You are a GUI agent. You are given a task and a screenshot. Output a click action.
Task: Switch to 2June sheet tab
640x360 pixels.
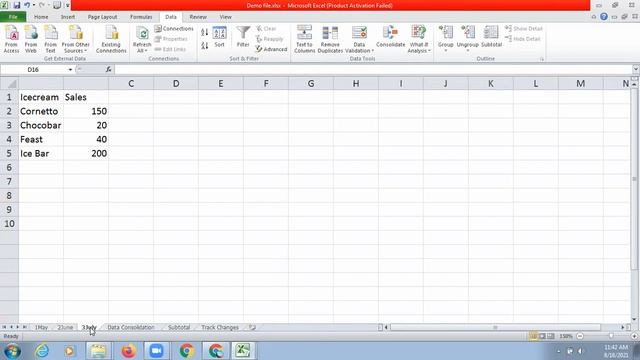(x=65, y=327)
